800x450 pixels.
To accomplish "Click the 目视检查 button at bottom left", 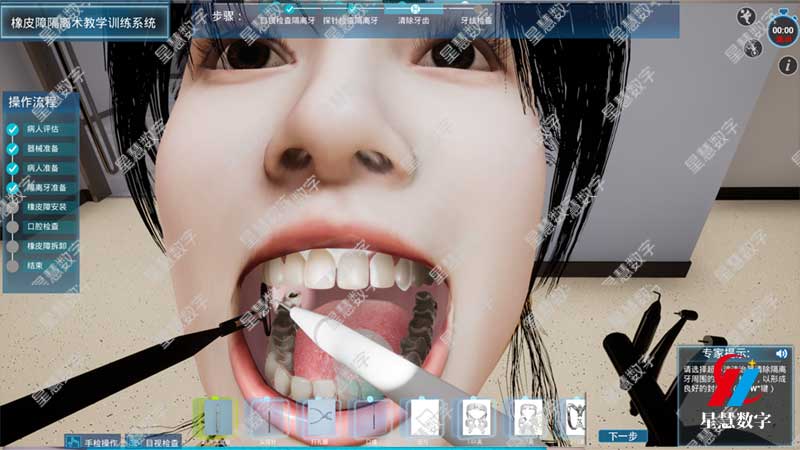I will pyautogui.click(x=163, y=441).
